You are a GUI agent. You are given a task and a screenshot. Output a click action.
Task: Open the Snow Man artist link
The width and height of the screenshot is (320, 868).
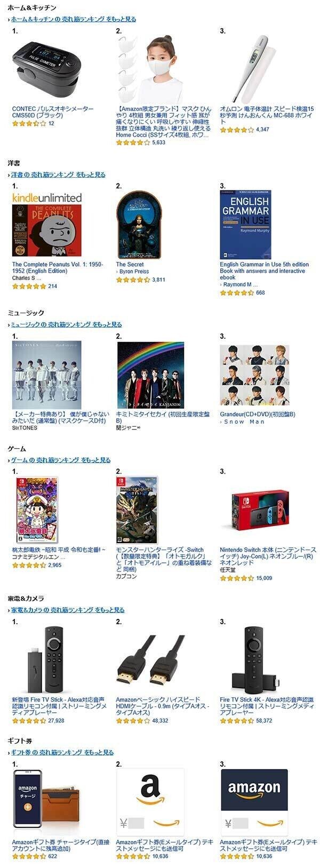244,421
